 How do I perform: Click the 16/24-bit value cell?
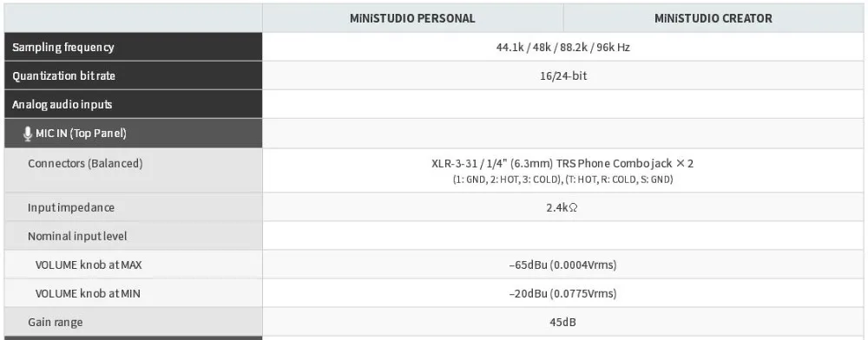pos(563,75)
